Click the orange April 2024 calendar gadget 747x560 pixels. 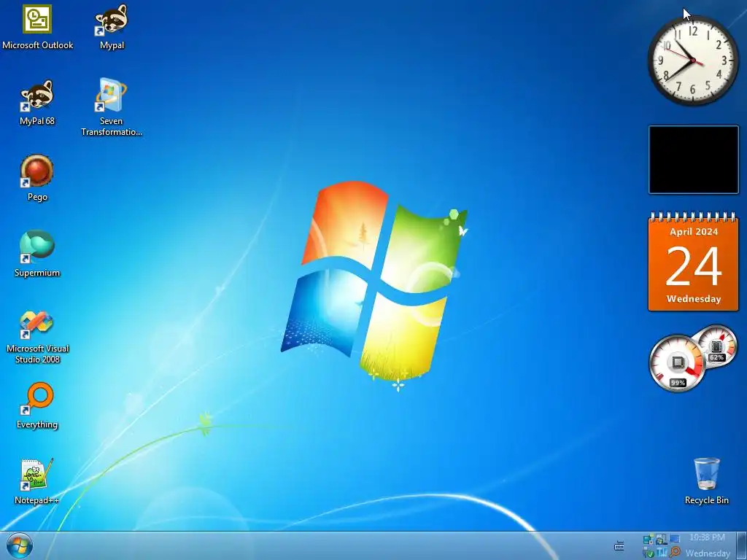(693, 262)
